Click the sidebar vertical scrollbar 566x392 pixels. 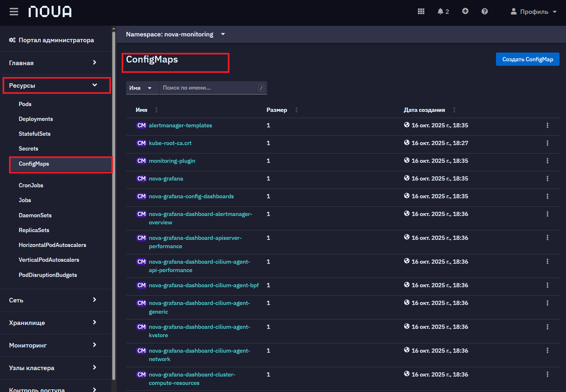(x=114, y=206)
